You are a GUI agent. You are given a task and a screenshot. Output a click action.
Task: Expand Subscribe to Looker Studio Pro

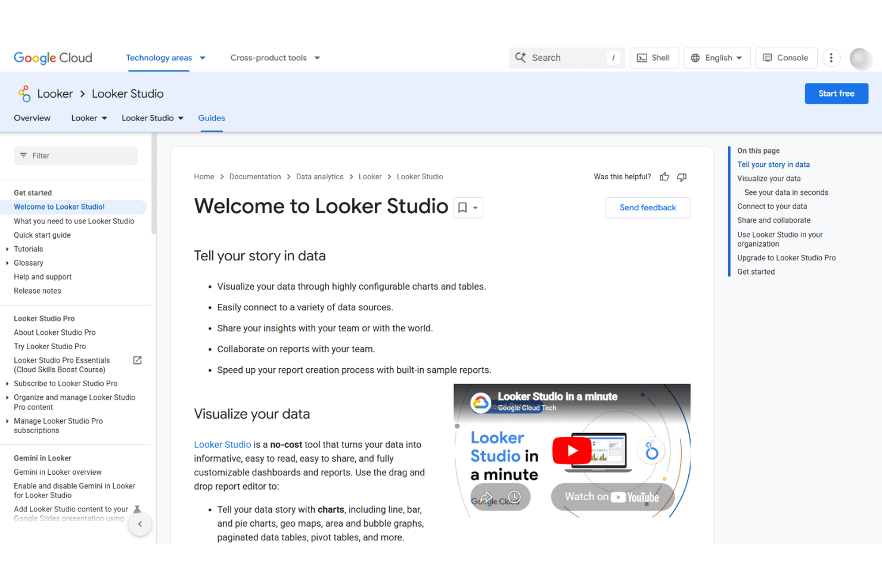pyautogui.click(x=7, y=384)
